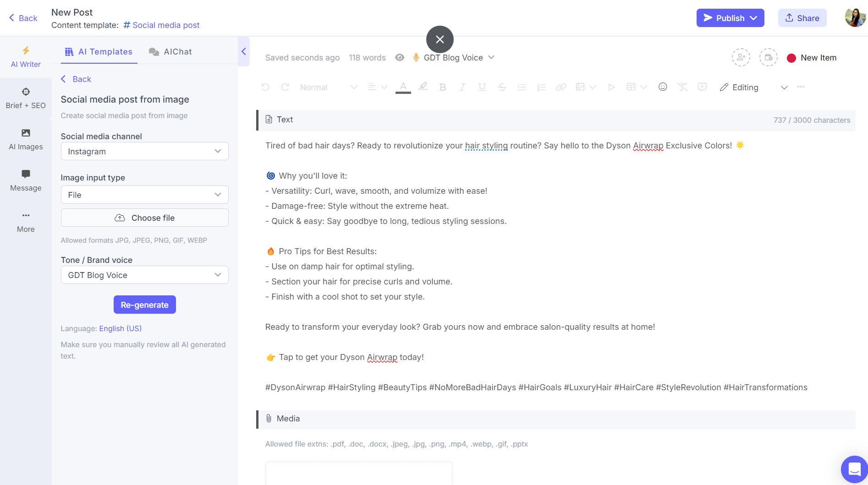Click the New Item red status indicator
This screenshot has width=868, height=485.
791,58
